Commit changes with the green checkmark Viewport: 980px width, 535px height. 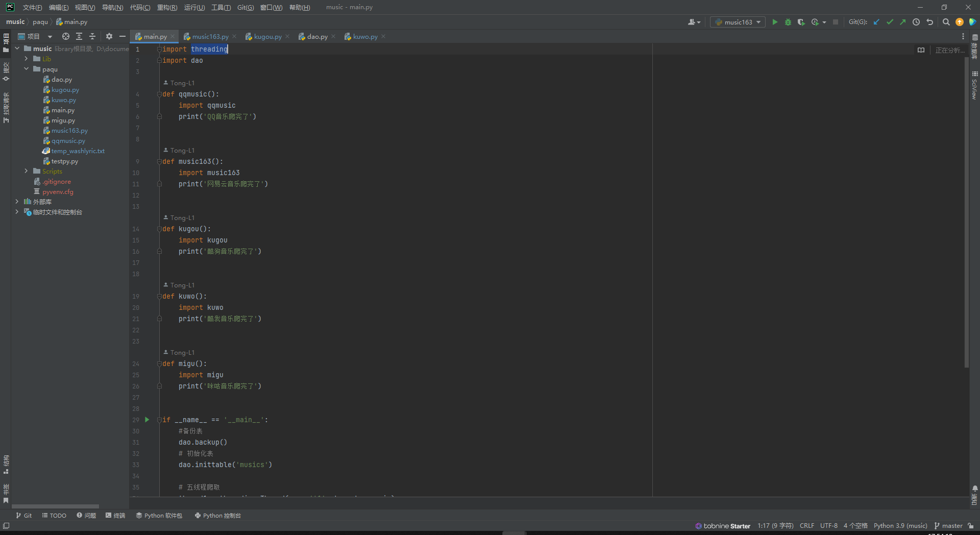click(890, 22)
